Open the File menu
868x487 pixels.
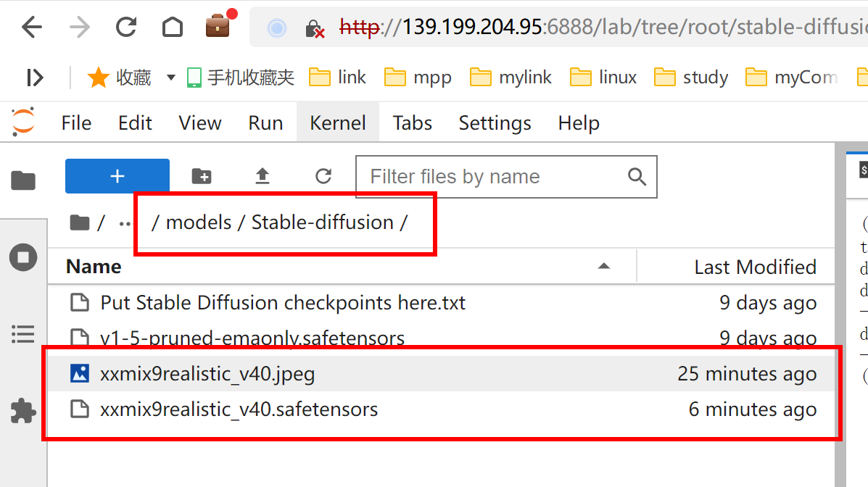pos(76,123)
